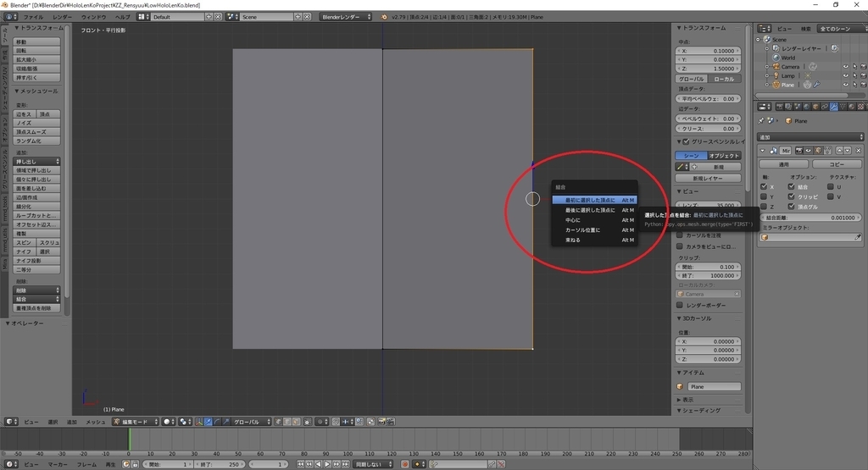Select the modifiers wrench tab in Properties
This screenshot has height=470, width=868.
click(x=834, y=106)
